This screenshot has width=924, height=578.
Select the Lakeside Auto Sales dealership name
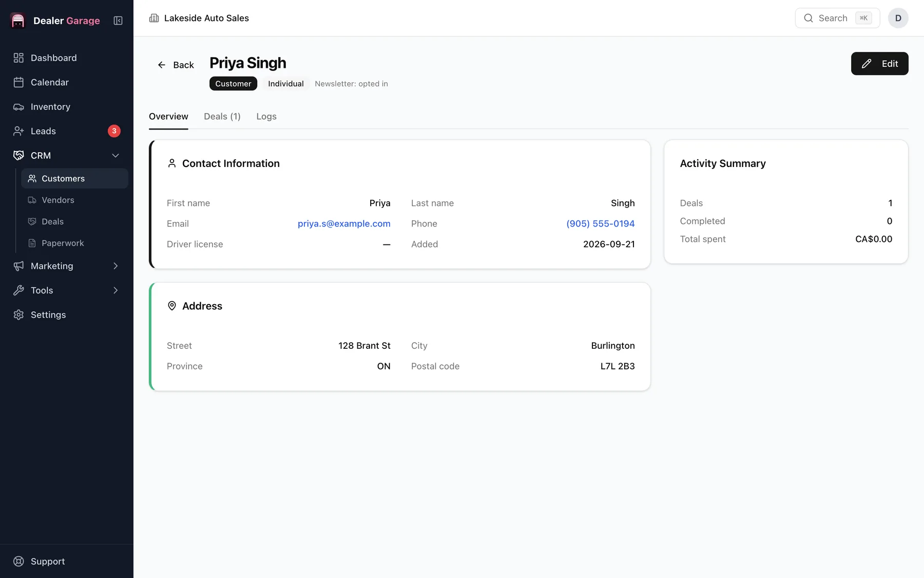(206, 18)
